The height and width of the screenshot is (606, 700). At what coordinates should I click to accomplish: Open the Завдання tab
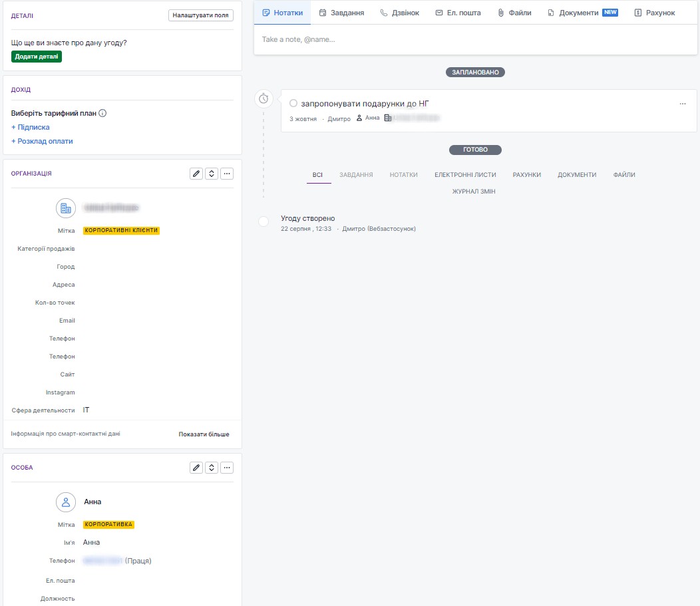coord(341,13)
